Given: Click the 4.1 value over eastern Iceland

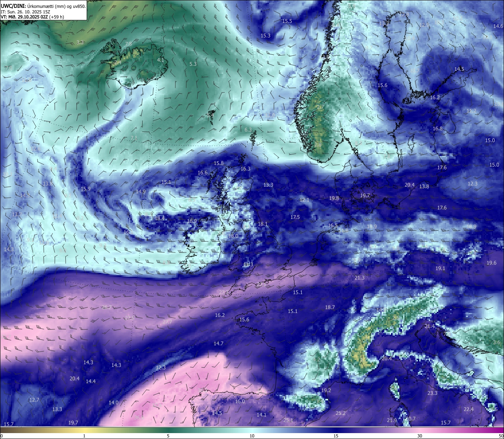Looking at the screenshot, I should [x=160, y=60].
